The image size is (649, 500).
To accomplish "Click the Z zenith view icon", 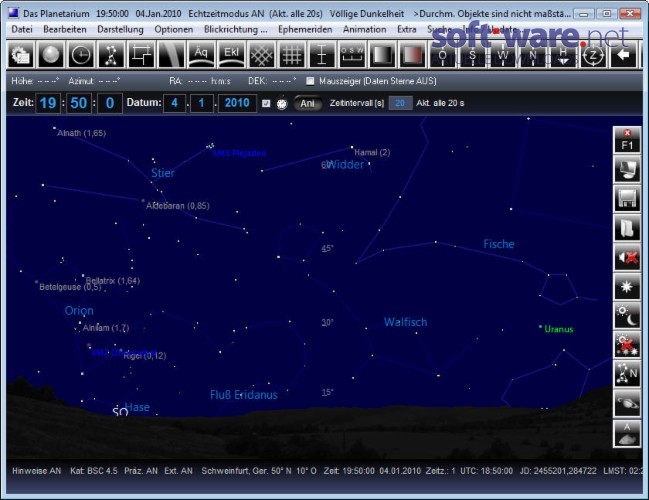I will point(594,55).
